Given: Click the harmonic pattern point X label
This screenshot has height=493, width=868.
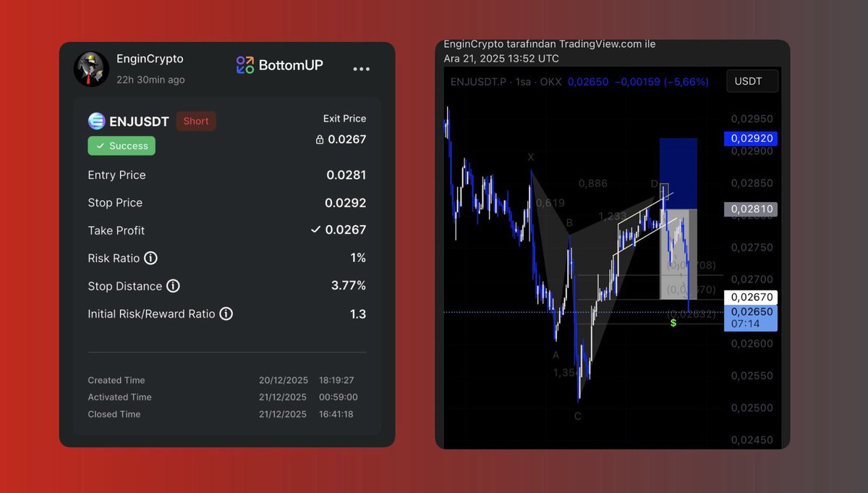Looking at the screenshot, I should 531,157.
